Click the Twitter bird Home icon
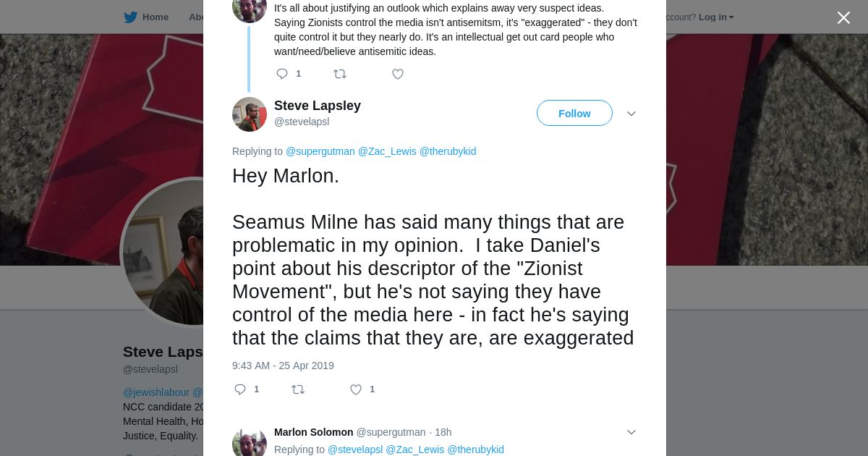Viewport: 868px width, 456px height. (130, 17)
